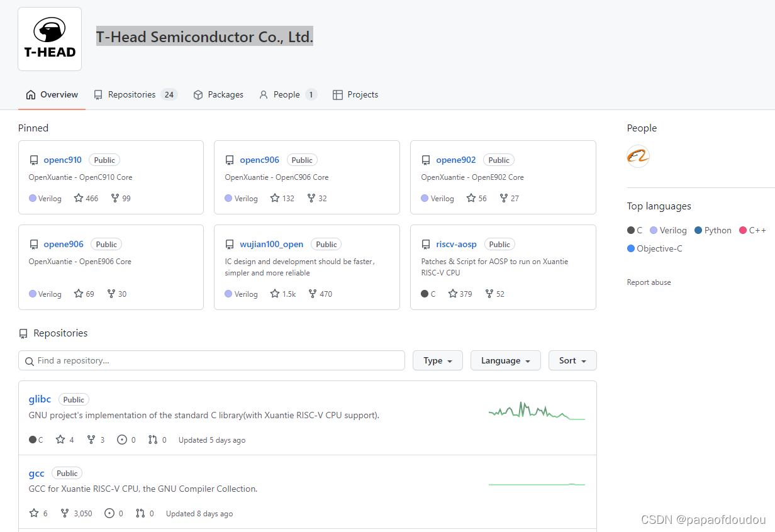Click the issues icon in gcc row
Screen dimensions: 775x532
(x=109, y=513)
